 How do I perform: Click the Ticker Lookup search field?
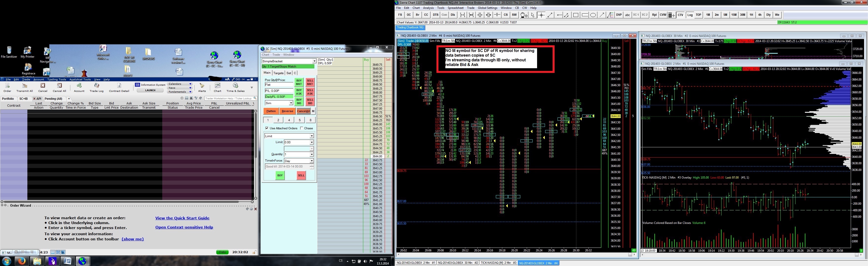click(228, 98)
